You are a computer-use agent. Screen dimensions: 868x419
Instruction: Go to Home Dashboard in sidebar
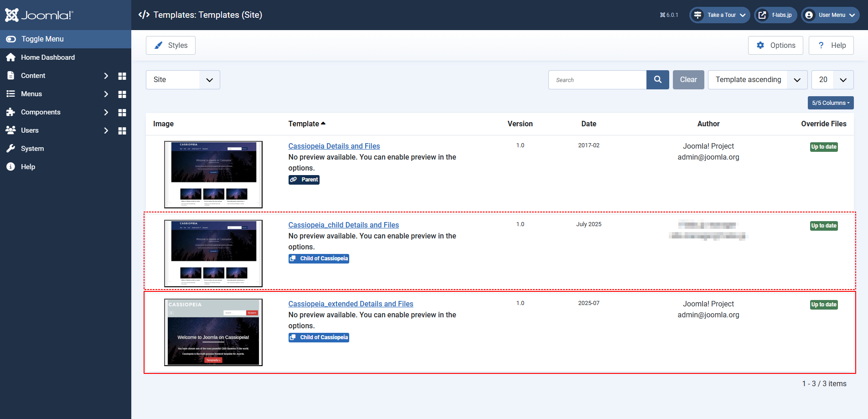(x=47, y=57)
